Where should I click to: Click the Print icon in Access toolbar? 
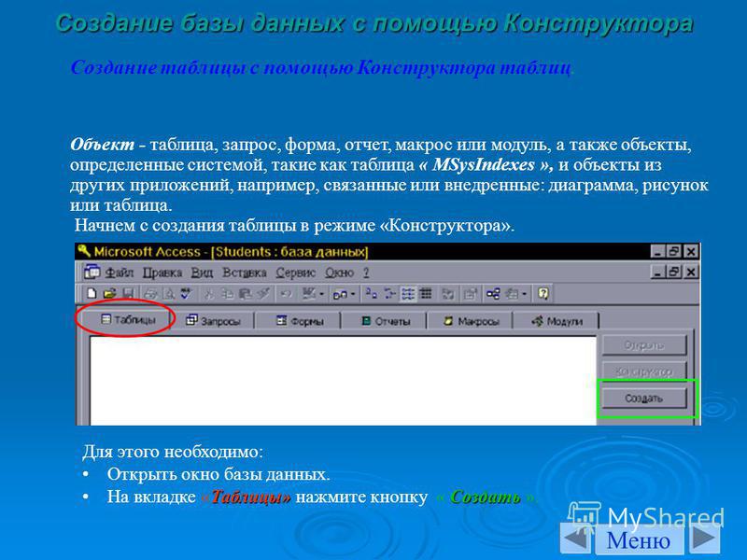tap(150, 294)
